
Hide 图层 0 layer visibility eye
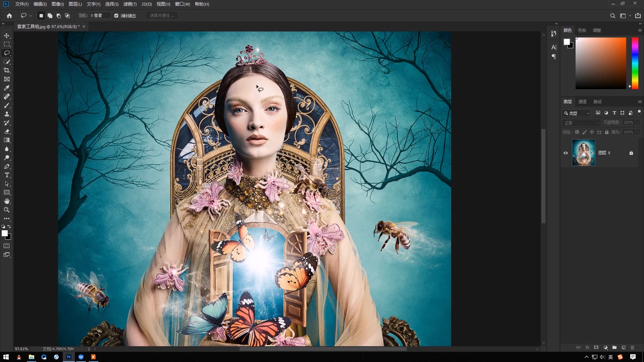click(x=566, y=153)
